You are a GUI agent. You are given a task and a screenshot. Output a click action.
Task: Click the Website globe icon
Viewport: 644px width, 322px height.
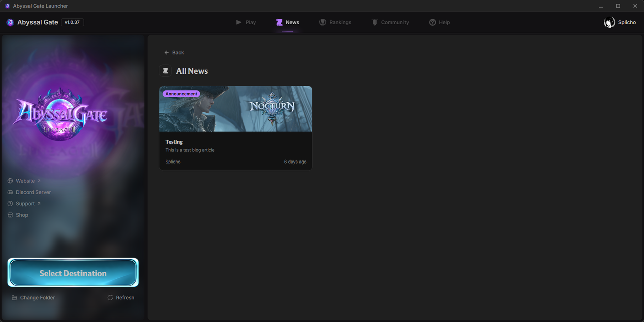[10, 181]
